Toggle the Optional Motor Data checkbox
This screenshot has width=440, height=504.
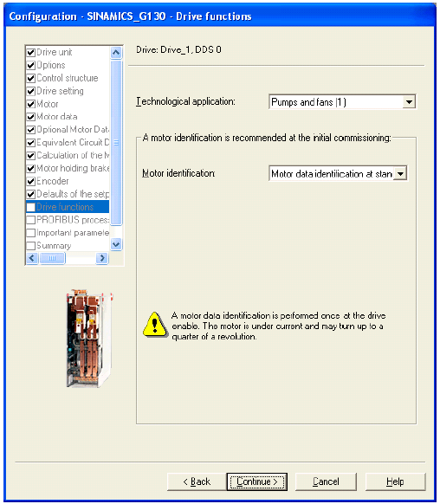click(31, 130)
